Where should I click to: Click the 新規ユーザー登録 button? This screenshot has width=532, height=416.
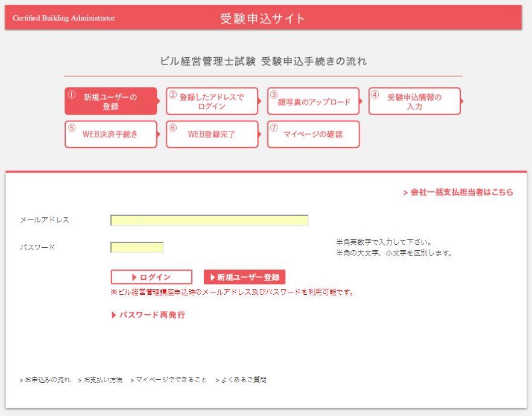click(x=244, y=277)
